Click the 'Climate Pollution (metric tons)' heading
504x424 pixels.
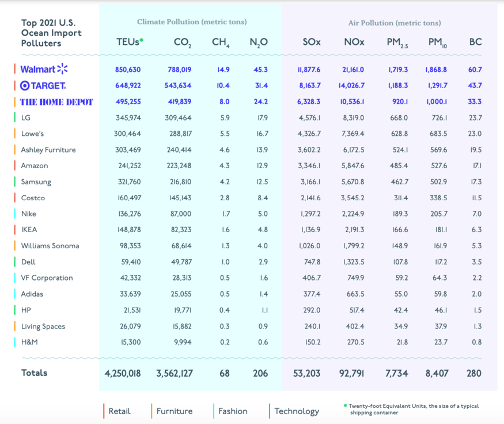[x=192, y=22]
